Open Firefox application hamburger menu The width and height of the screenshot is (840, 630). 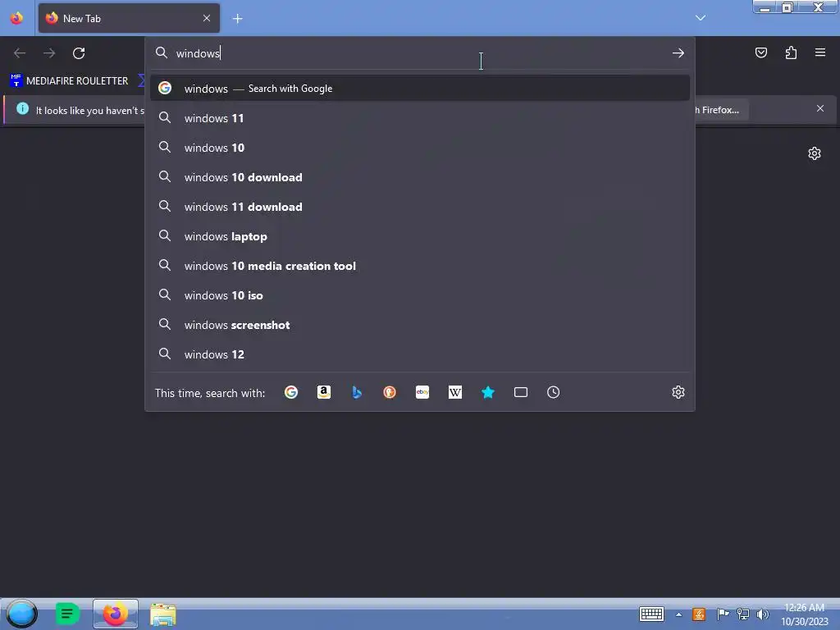820,52
